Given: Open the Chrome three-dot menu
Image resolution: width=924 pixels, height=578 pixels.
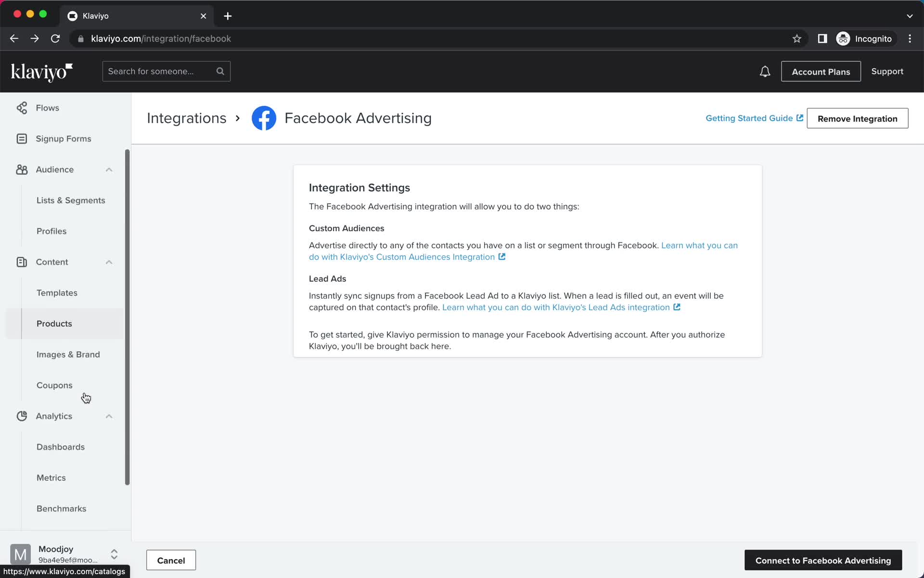Looking at the screenshot, I should point(910,39).
